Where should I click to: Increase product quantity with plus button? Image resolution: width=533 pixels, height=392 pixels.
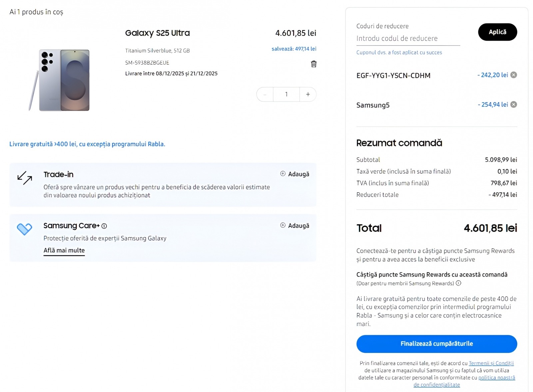coord(308,95)
